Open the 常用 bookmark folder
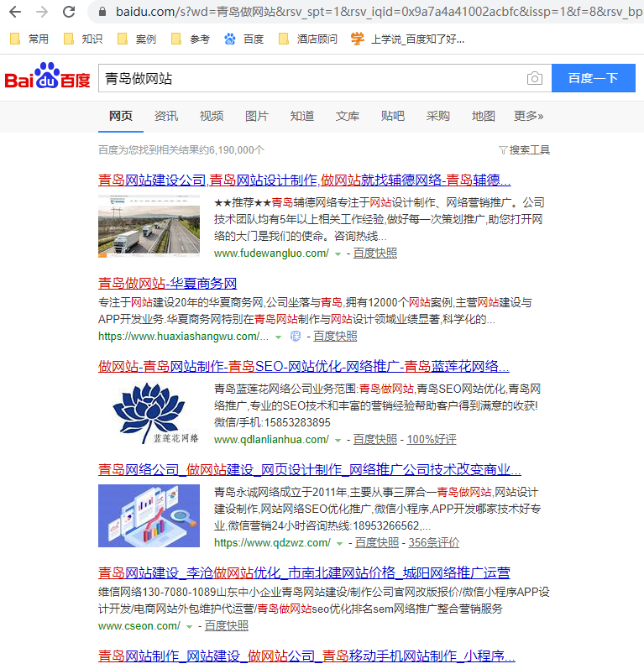644x669 pixels. [29, 39]
